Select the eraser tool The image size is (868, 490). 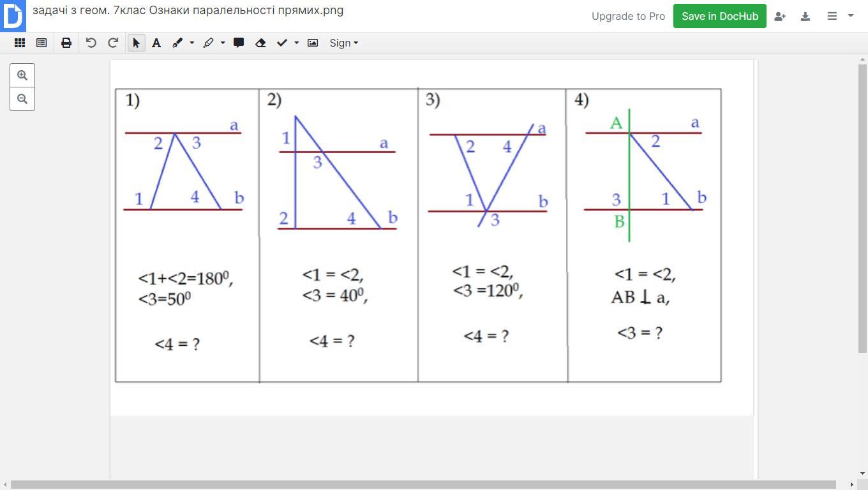pyautogui.click(x=260, y=43)
